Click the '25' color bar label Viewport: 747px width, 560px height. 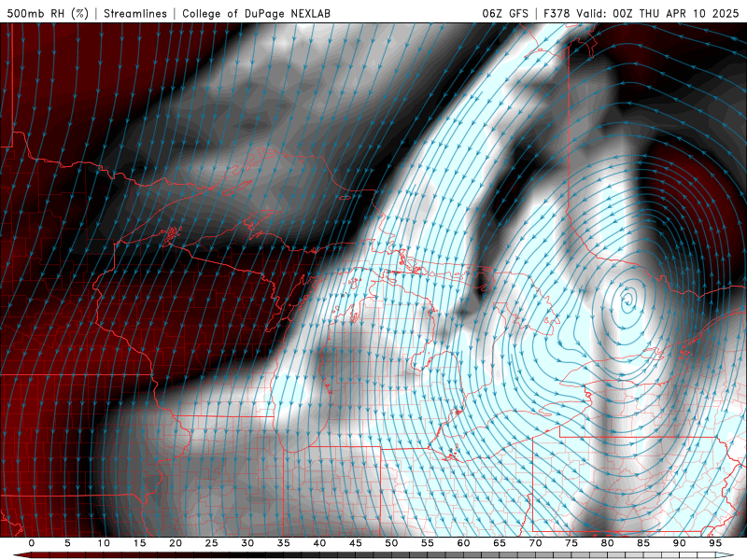click(212, 543)
